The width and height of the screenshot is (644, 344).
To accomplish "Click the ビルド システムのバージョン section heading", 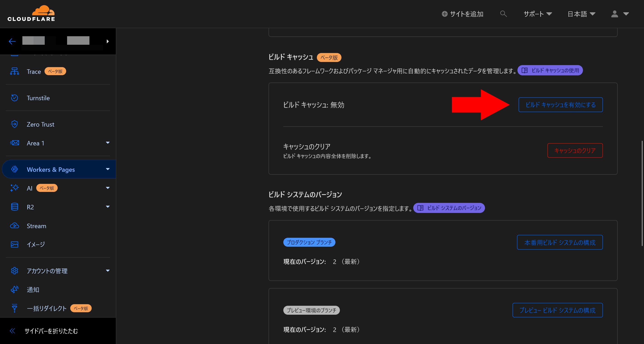I will (305, 194).
